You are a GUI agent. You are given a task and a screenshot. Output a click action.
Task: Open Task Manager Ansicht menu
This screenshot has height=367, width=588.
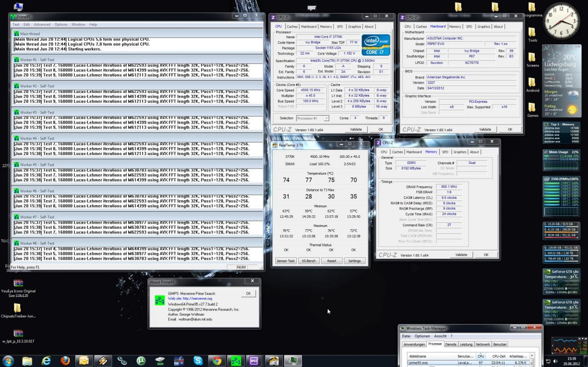click(x=440, y=336)
